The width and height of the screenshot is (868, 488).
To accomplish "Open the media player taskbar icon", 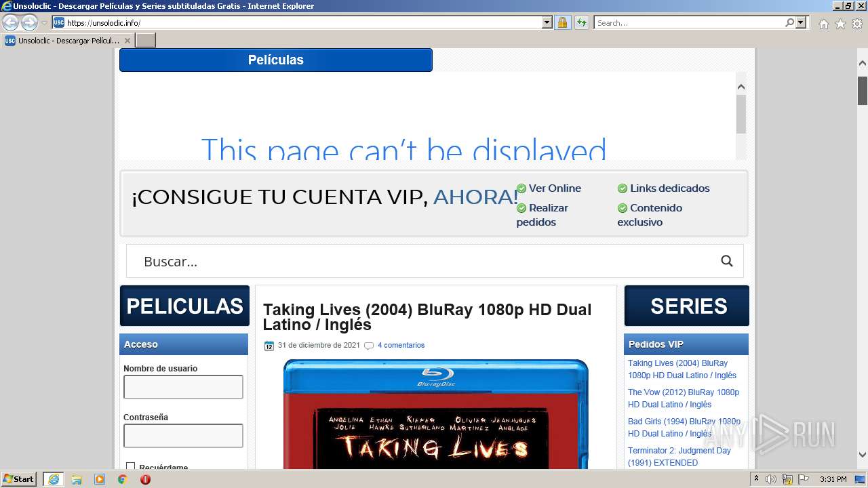I will [100, 479].
